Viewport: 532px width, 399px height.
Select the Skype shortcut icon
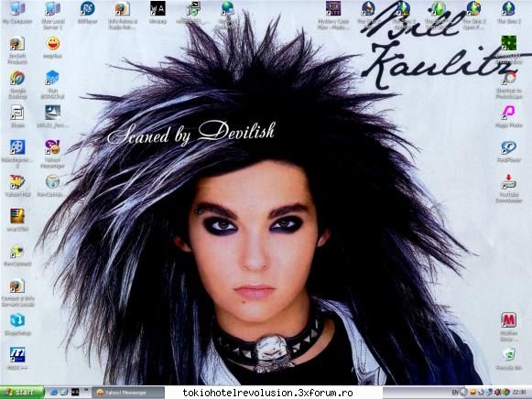(x=17, y=116)
